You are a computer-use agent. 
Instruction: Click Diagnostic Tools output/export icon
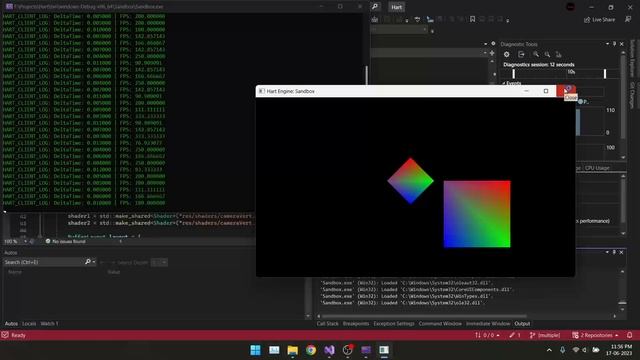click(521, 54)
